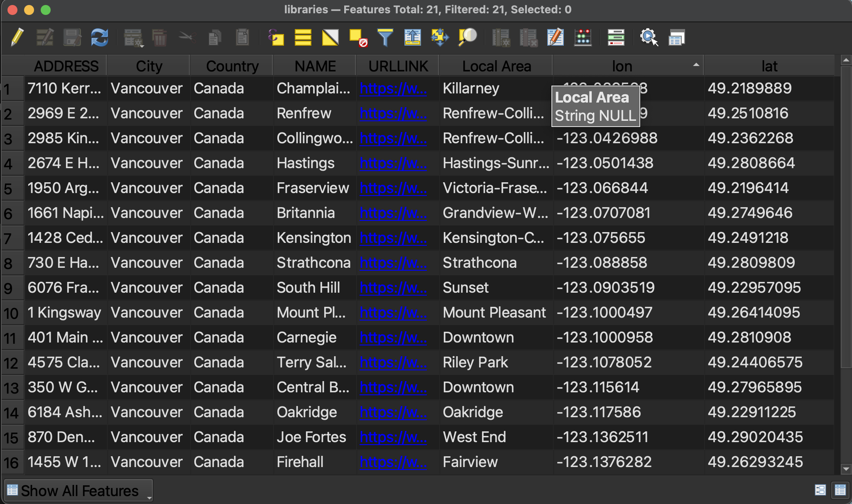
Task: Toggle editing mode with the pencil icon
Action: (17, 38)
